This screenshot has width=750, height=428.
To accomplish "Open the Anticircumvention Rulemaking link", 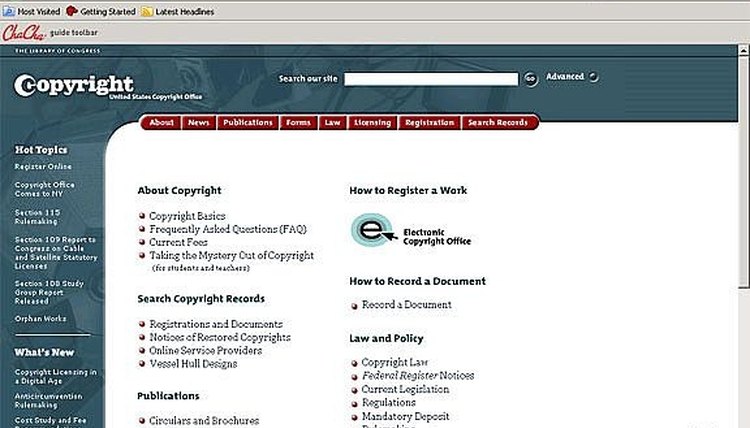I will [x=48, y=400].
